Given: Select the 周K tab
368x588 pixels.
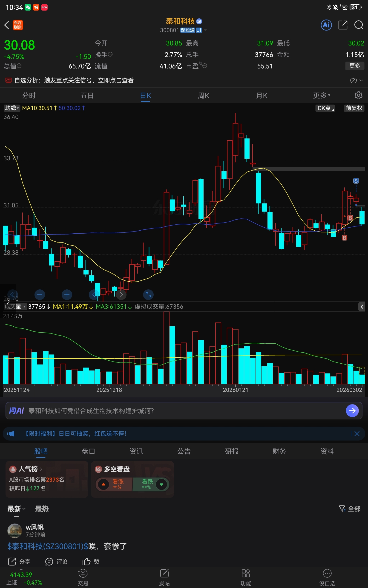Looking at the screenshot, I should coord(204,96).
